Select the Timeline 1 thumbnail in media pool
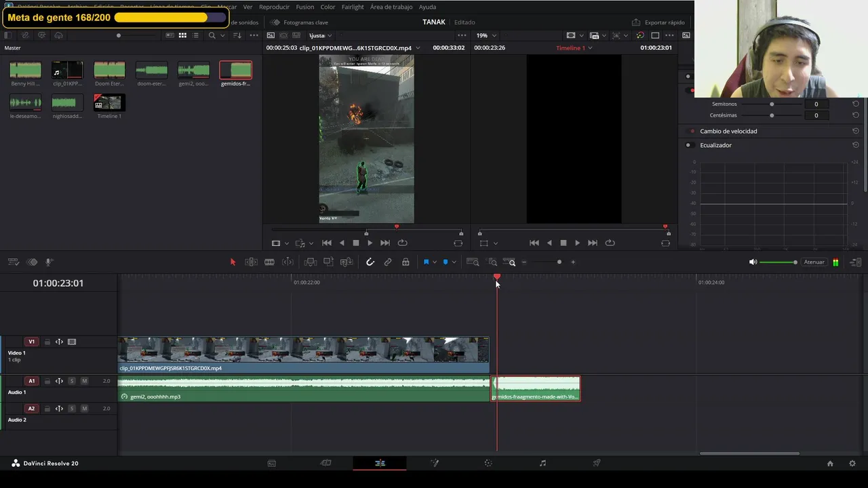This screenshot has width=868, height=488. 109,102
